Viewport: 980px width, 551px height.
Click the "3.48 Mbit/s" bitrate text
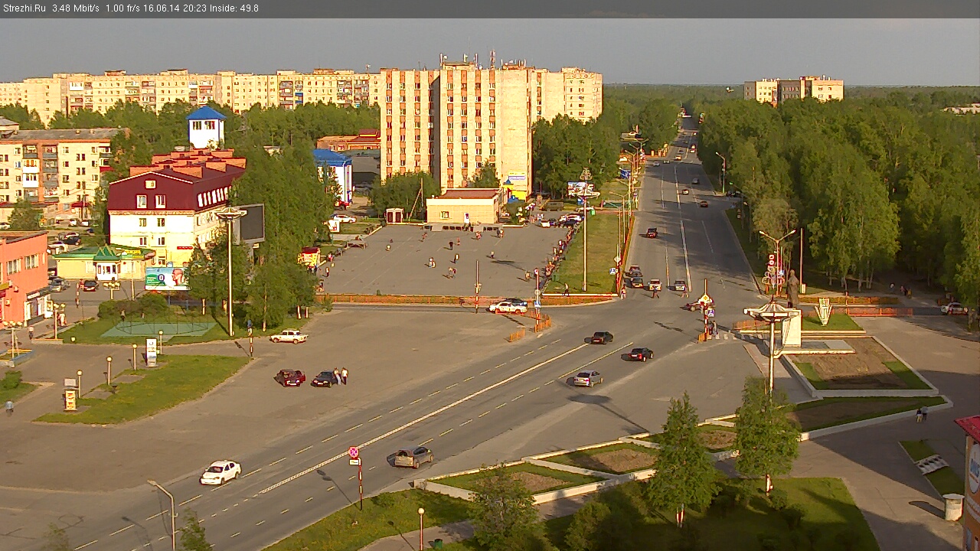click(x=76, y=8)
